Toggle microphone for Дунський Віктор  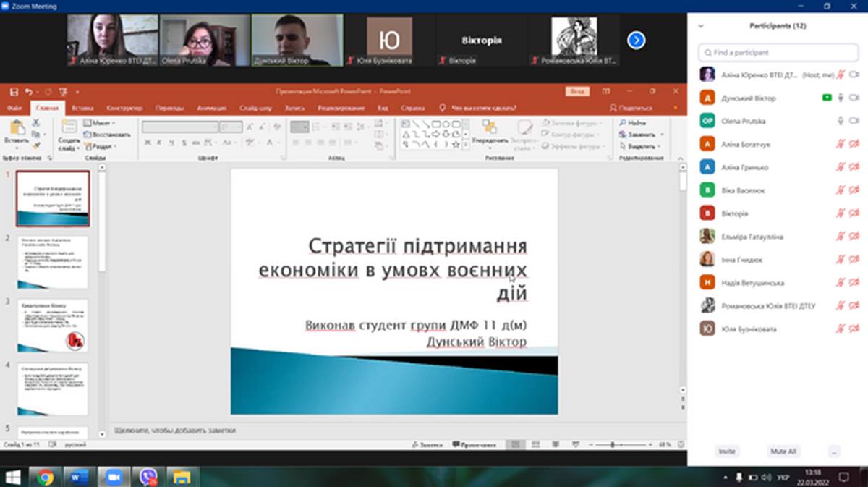[841, 98]
